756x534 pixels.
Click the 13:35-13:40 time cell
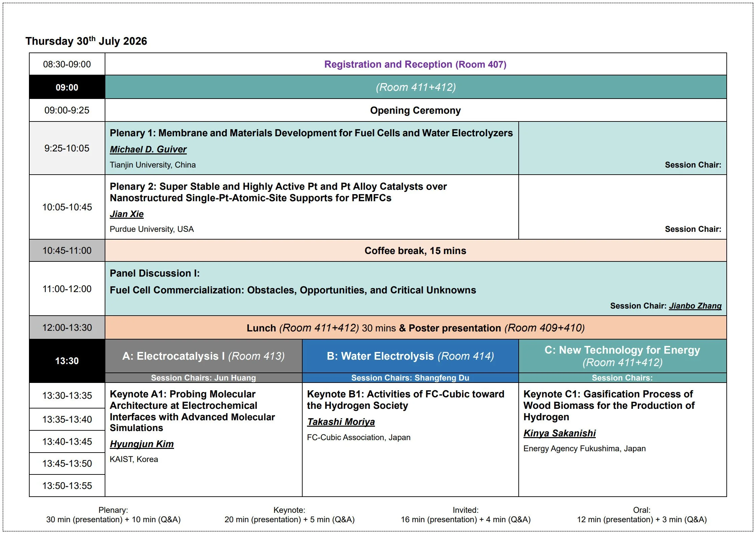click(67, 420)
